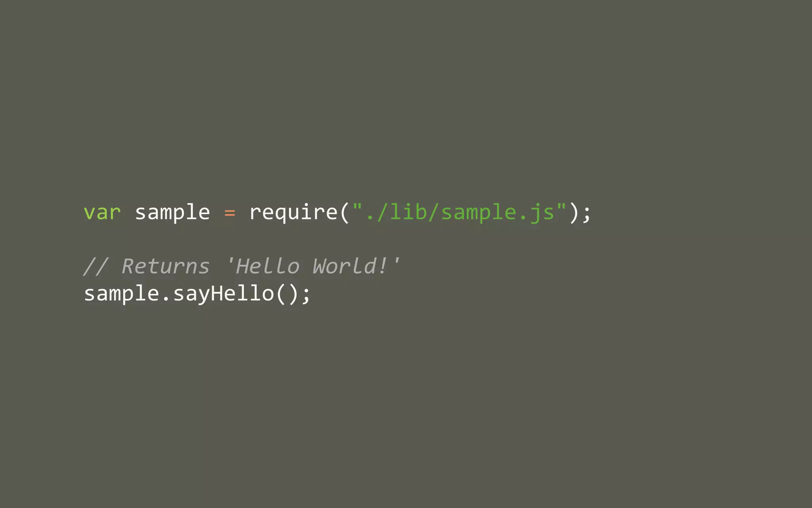This screenshot has width=812, height=508.
Task: Click the '//' comment slashes
Action: pyautogui.click(x=96, y=266)
